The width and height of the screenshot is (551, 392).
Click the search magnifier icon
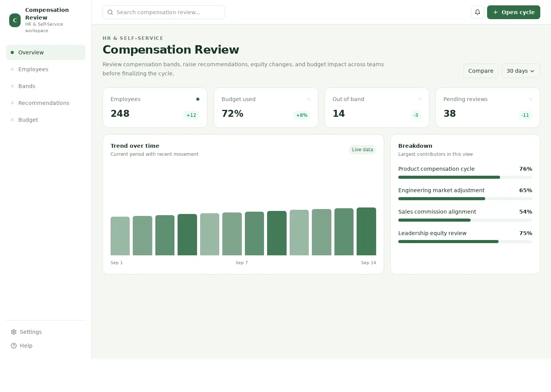tap(110, 12)
